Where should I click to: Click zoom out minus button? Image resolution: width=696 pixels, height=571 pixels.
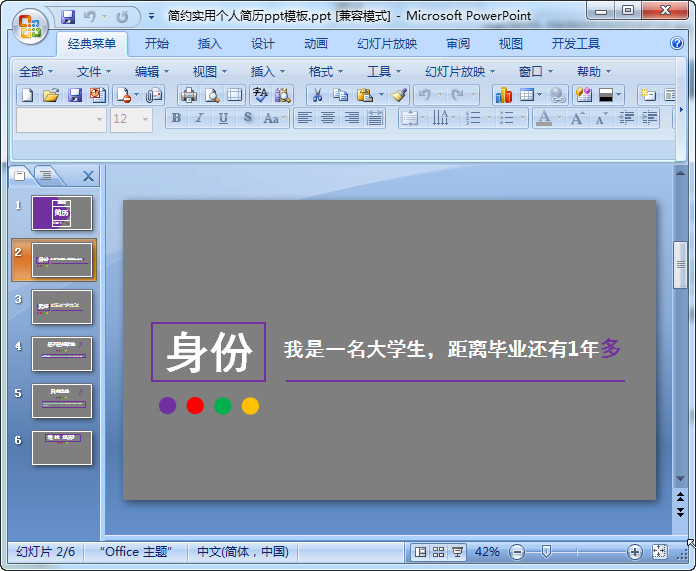click(517, 552)
